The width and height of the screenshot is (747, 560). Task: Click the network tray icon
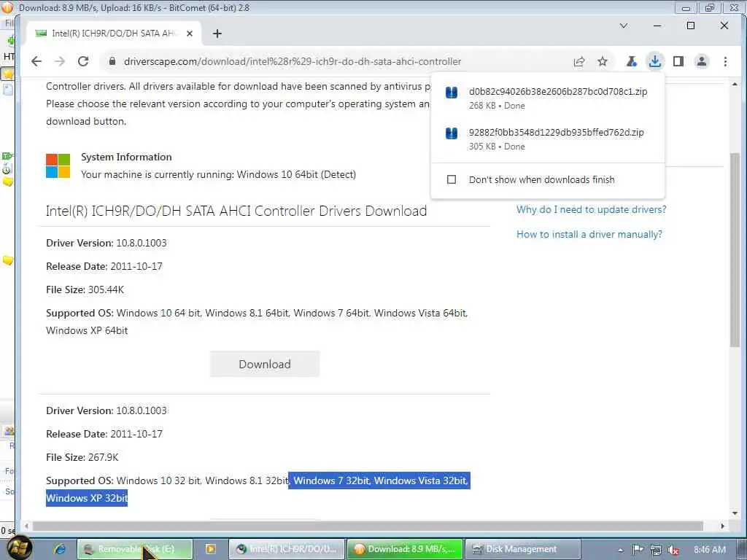pyautogui.click(x=656, y=550)
